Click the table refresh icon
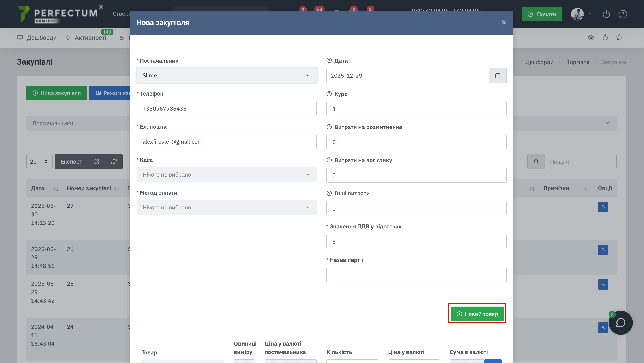The height and width of the screenshot is (363, 644). [x=114, y=162]
